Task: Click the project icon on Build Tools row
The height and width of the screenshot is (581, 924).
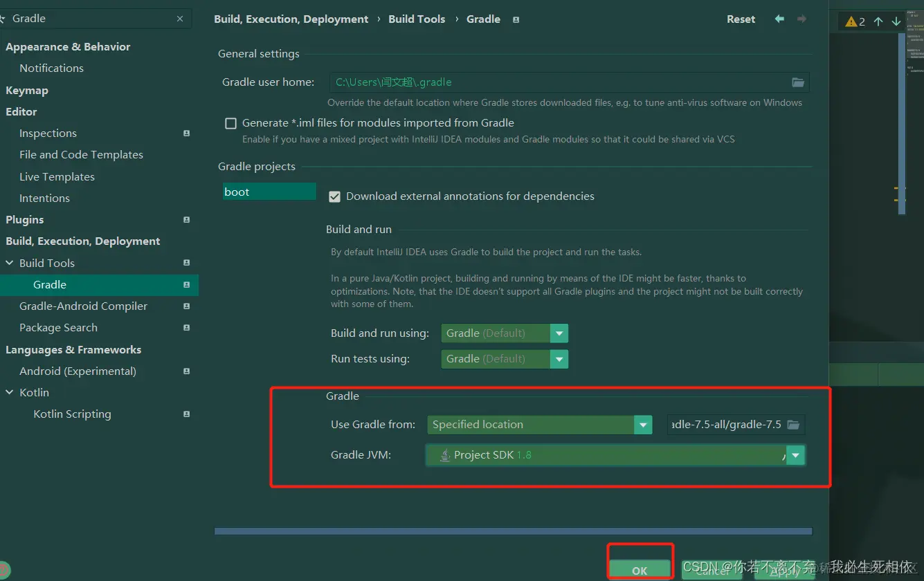Action: [x=186, y=263]
